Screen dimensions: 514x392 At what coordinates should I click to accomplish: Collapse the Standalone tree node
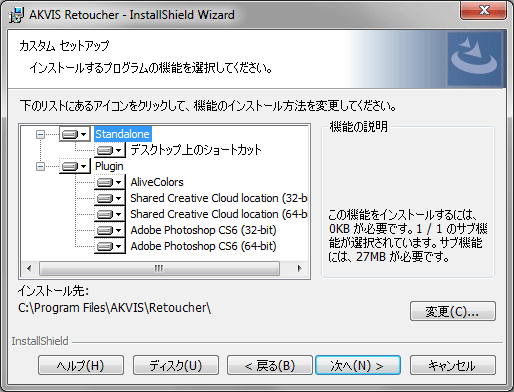point(40,134)
